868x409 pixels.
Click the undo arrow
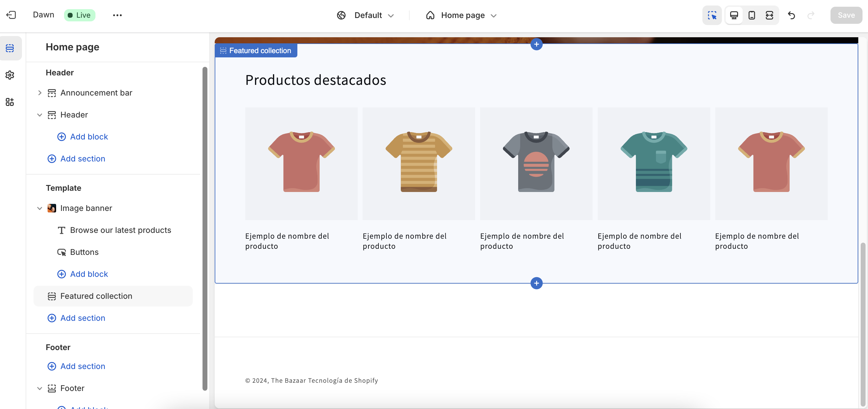[791, 15]
